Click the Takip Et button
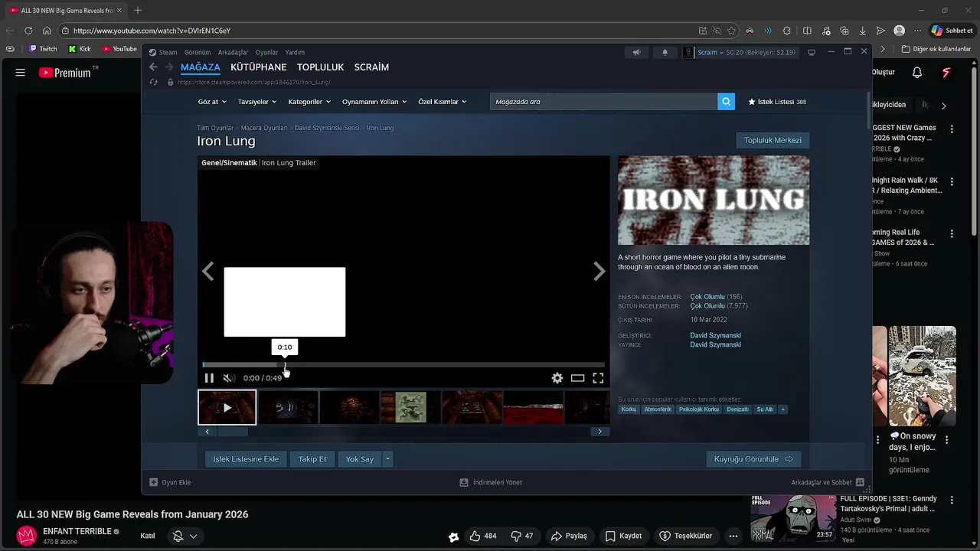This screenshot has width=980, height=551. [x=312, y=459]
